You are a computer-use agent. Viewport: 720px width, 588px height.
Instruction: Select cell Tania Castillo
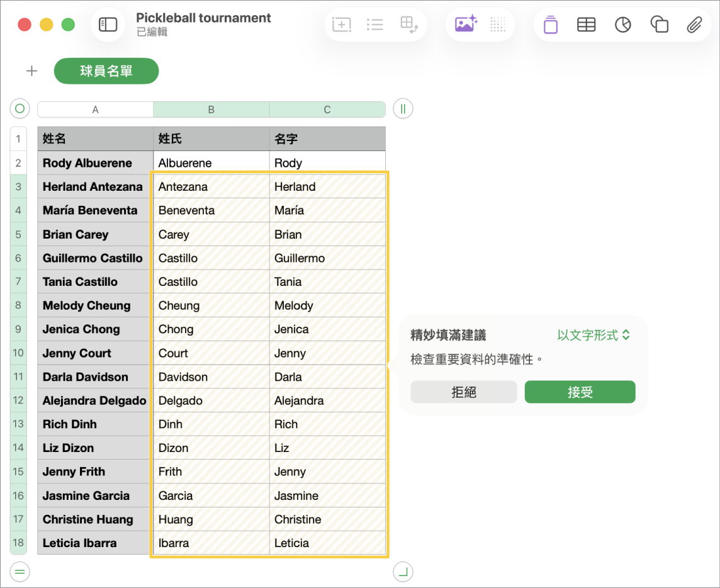(95, 281)
